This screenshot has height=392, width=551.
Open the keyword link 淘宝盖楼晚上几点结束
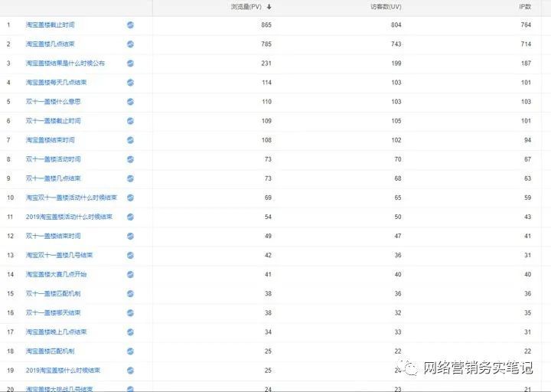tap(56, 332)
